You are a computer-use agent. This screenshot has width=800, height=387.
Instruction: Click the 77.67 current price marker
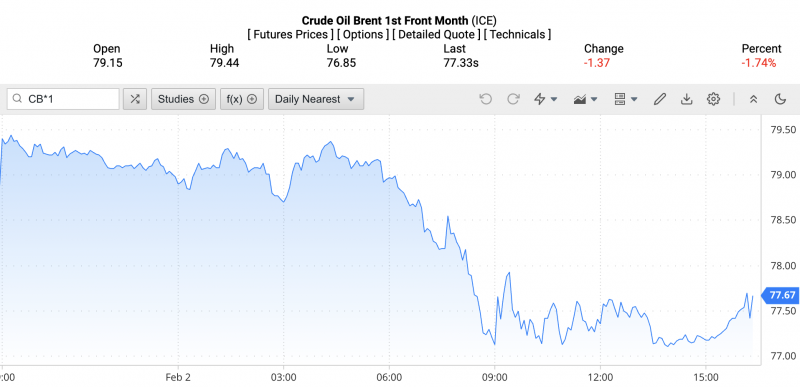coord(780,295)
